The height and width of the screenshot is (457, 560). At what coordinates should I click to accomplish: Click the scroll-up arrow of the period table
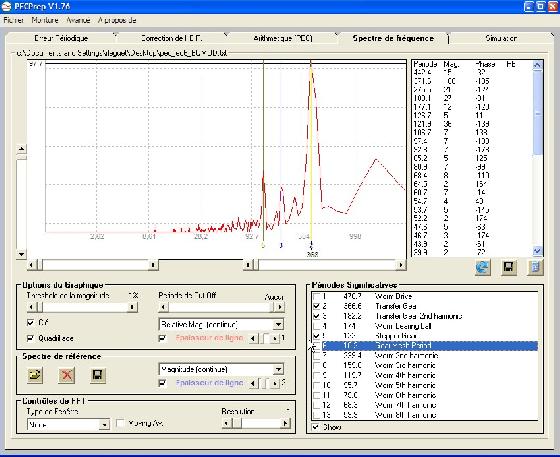coord(538,65)
